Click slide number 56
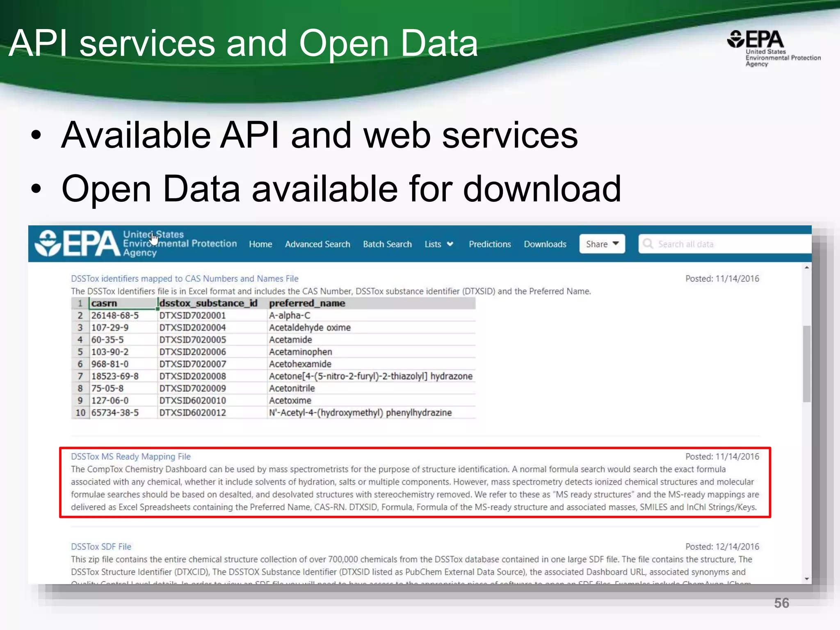Image resolution: width=840 pixels, height=630 pixels. click(x=781, y=603)
